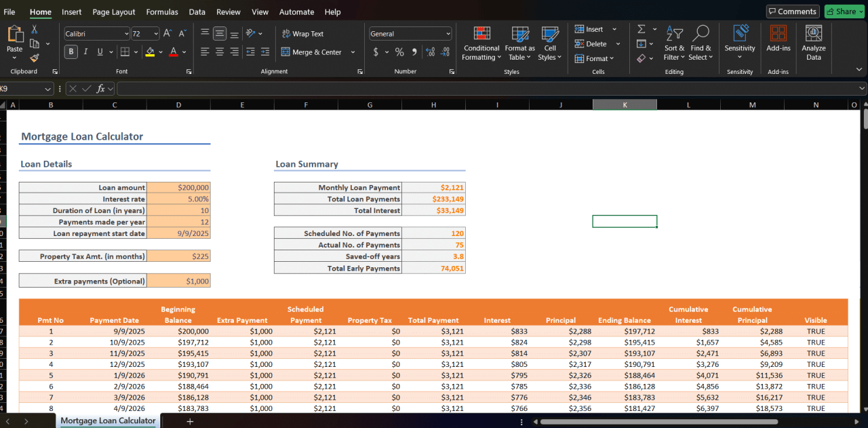
Task: Open the File menu
Action: 9,12
